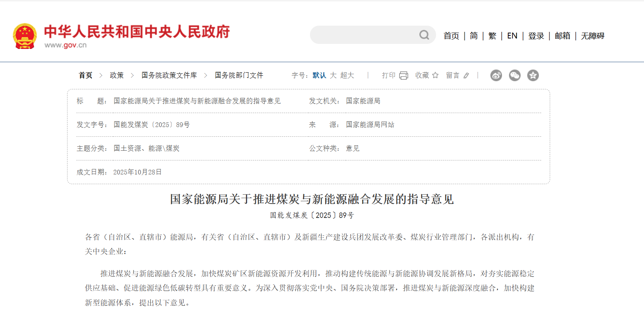Share via the round star icon

point(533,75)
